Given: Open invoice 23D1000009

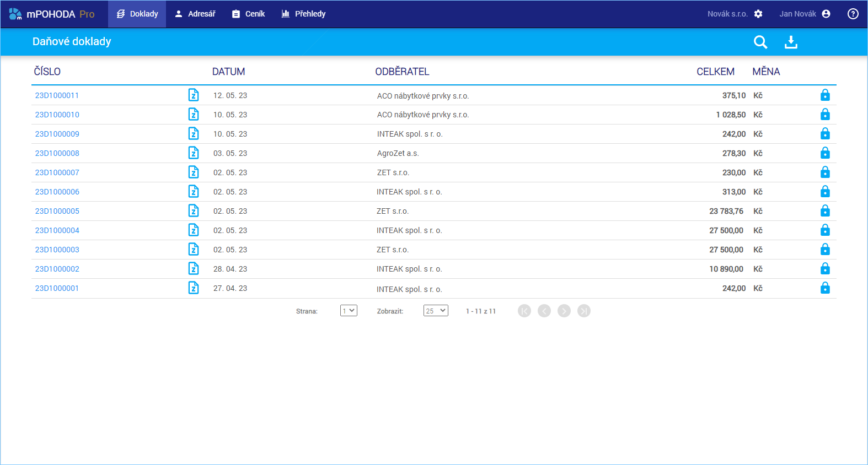Looking at the screenshot, I should [57, 134].
